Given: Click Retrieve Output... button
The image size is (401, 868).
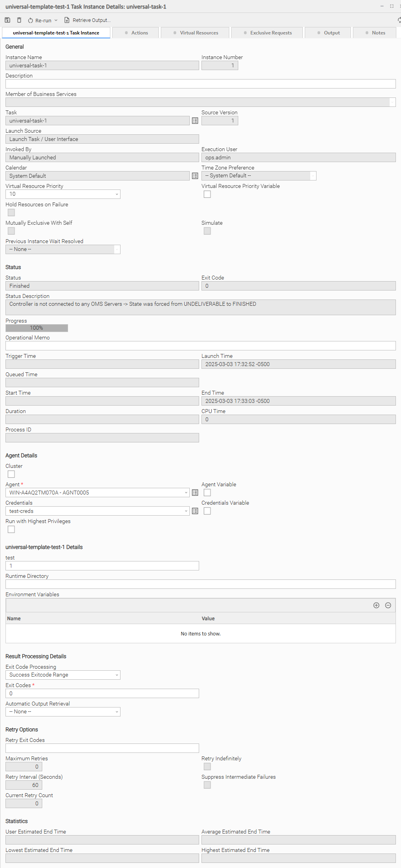Looking at the screenshot, I should 88,20.
